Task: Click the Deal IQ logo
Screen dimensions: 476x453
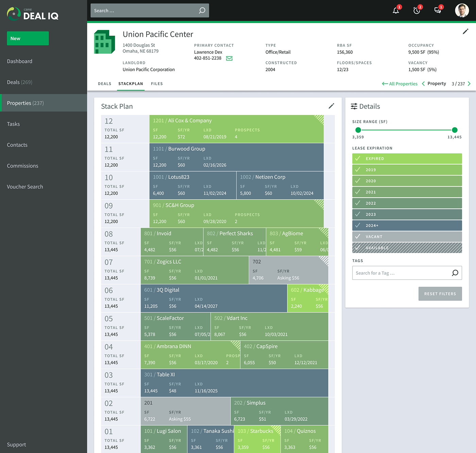Action: pyautogui.click(x=33, y=14)
